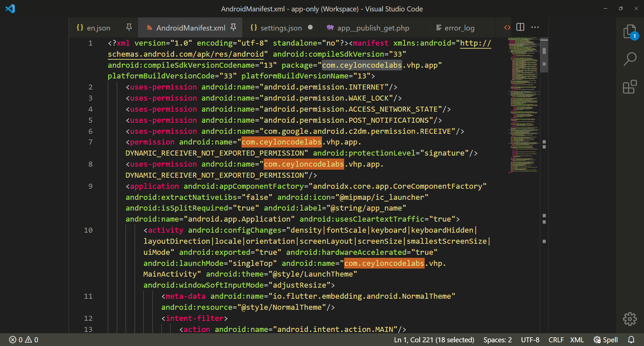Click the highlighted com.ceyloncodelabs in activity name

(384, 264)
